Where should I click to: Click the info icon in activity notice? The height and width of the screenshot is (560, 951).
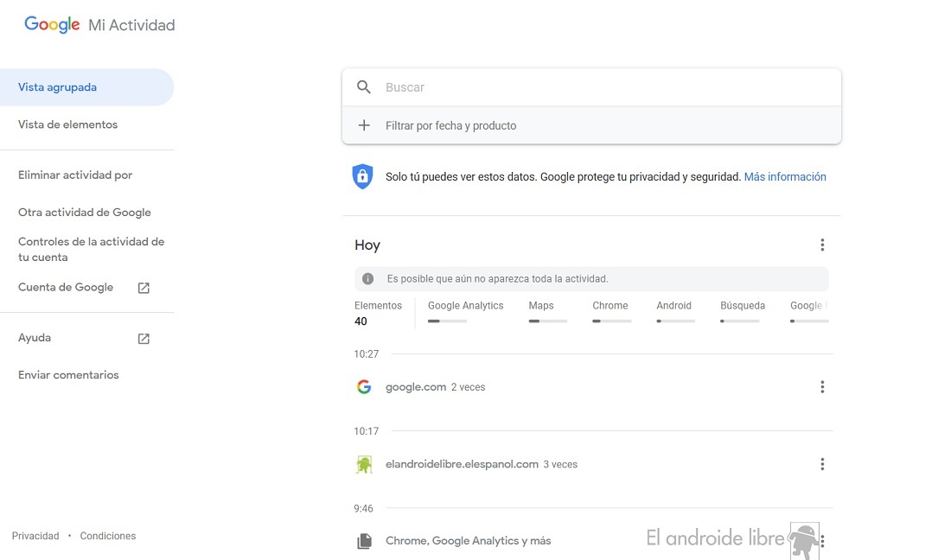point(368,279)
